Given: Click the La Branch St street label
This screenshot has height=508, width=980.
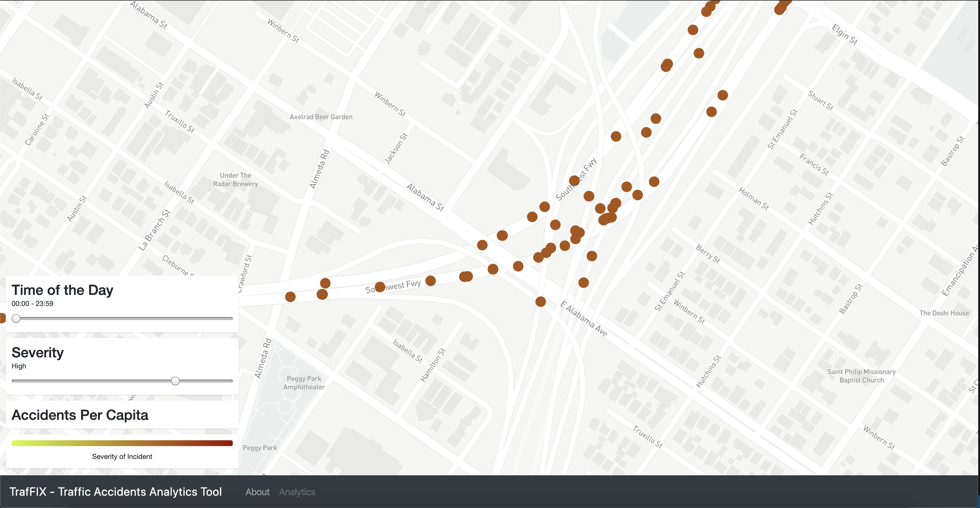Looking at the screenshot, I should point(154,230).
